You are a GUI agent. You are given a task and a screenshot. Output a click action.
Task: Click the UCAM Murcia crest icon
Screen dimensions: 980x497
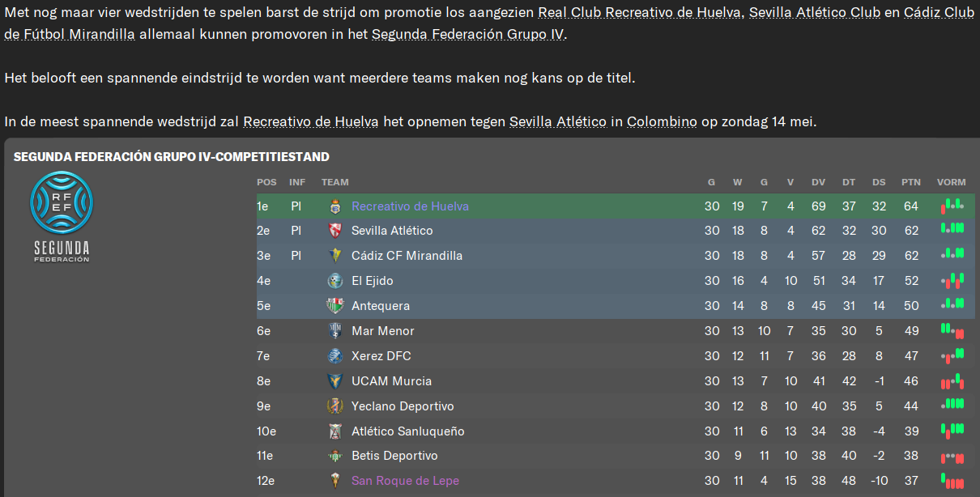tap(335, 381)
